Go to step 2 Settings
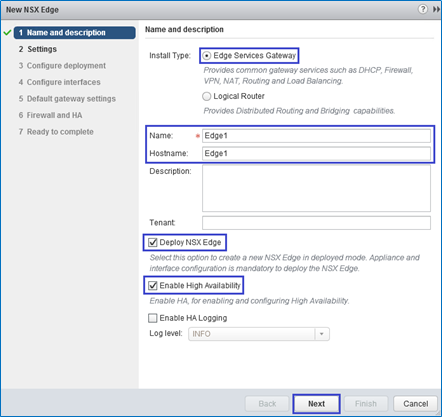 coord(38,49)
